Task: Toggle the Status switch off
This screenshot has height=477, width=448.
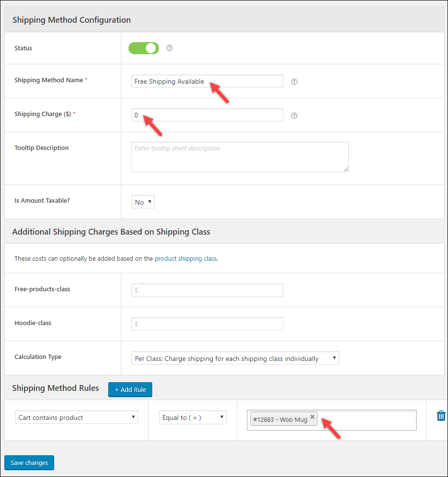Action: [144, 48]
